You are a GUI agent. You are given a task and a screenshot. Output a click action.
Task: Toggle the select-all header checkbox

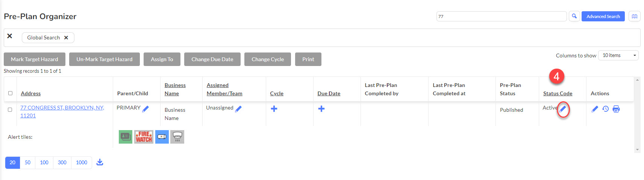pyautogui.click(x=10, y=93)
